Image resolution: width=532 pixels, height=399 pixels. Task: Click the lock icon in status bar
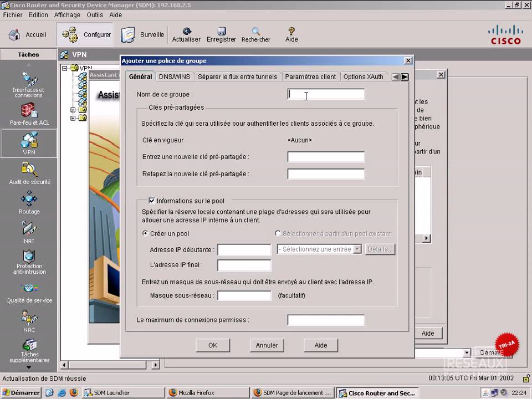[x=526, y=378]
